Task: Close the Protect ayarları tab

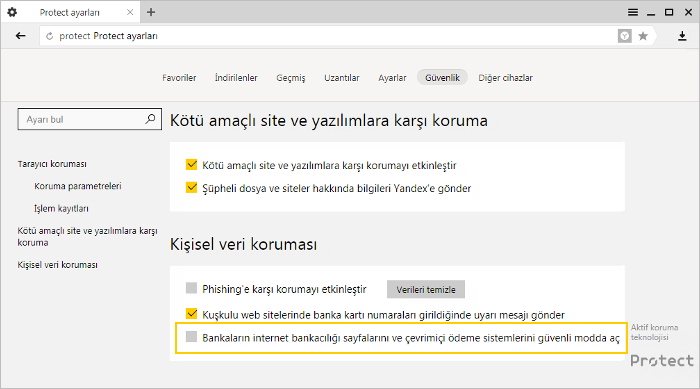Action: pos(130,13)
